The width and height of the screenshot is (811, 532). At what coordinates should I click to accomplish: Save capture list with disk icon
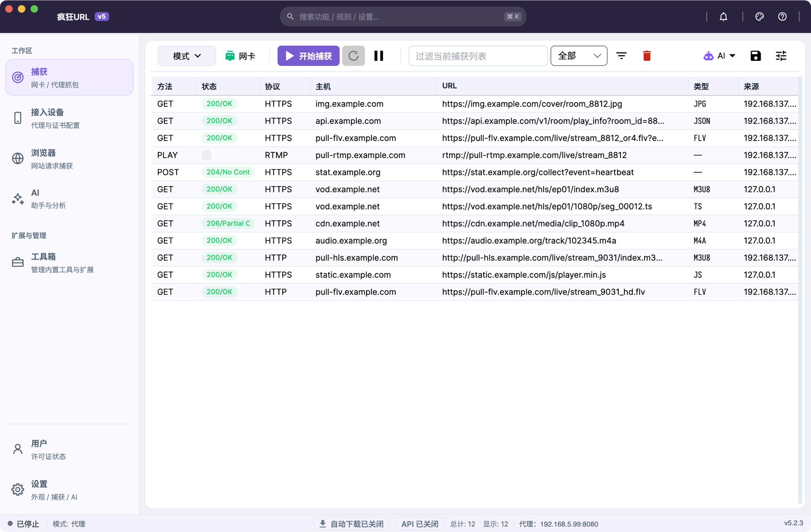[756, 56]
